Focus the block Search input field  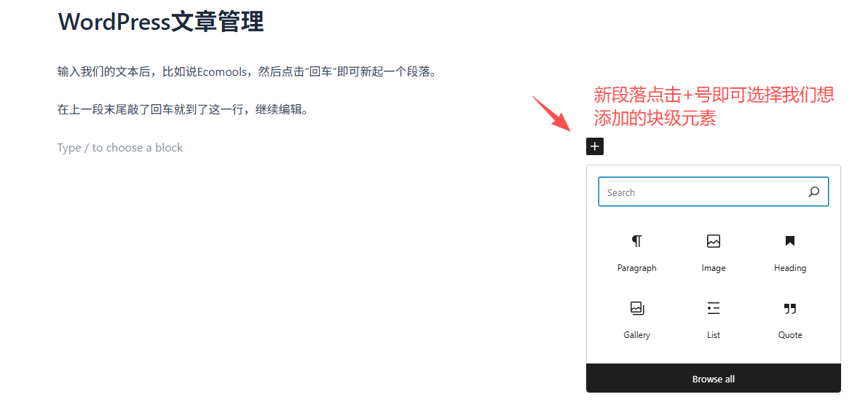pyautogui.click(x=699, y=192)
